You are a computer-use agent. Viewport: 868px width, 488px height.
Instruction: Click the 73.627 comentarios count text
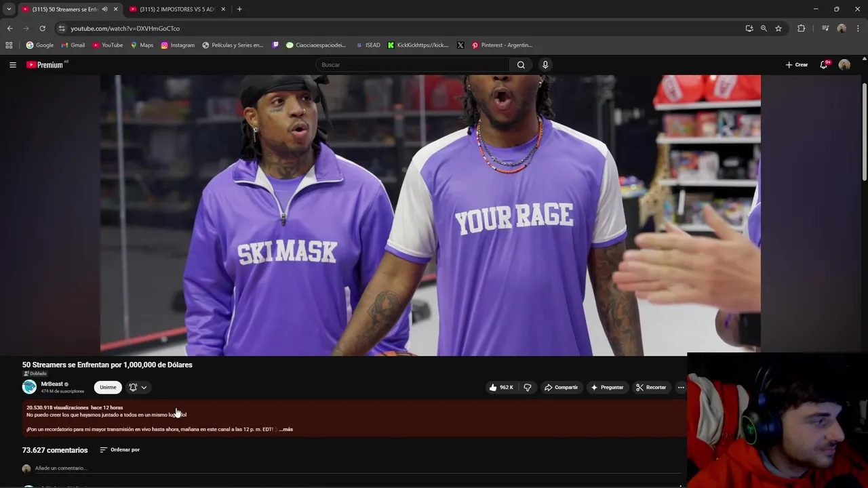55,450
